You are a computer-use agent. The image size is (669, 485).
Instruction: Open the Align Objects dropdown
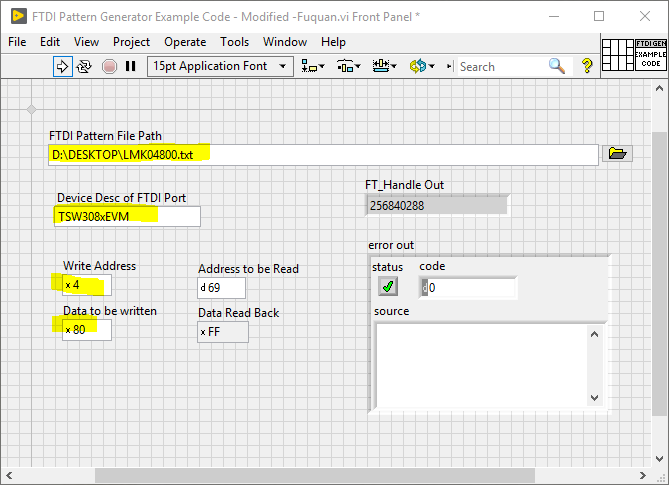click(x=313, y=67)
